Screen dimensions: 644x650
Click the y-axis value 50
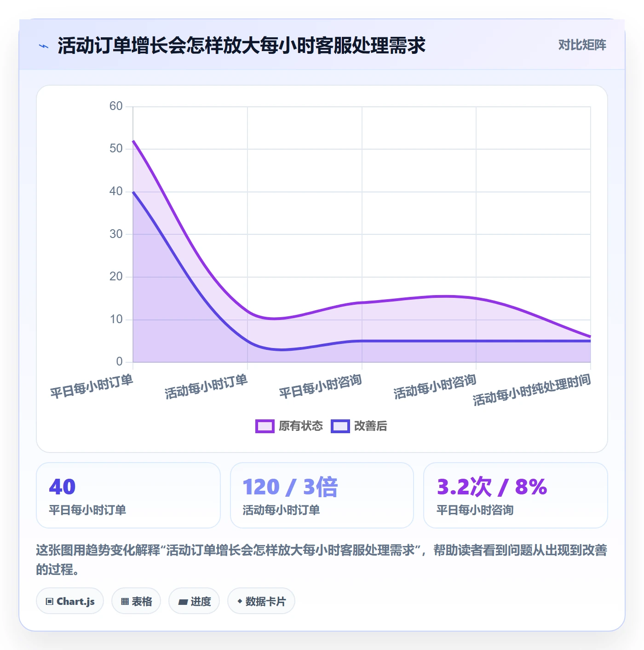click(116, 149)
